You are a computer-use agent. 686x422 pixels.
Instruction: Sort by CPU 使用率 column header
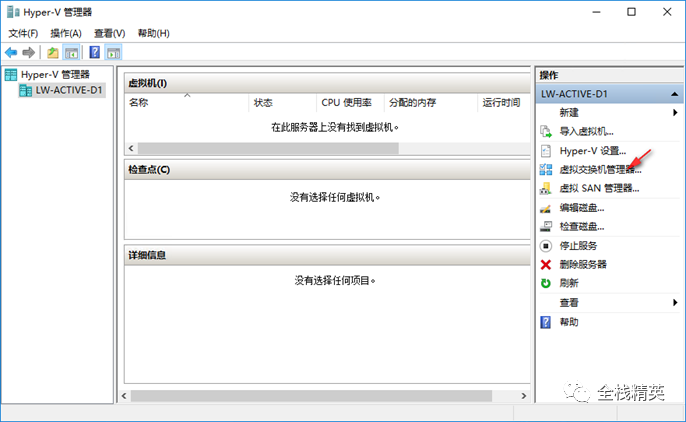350,103
